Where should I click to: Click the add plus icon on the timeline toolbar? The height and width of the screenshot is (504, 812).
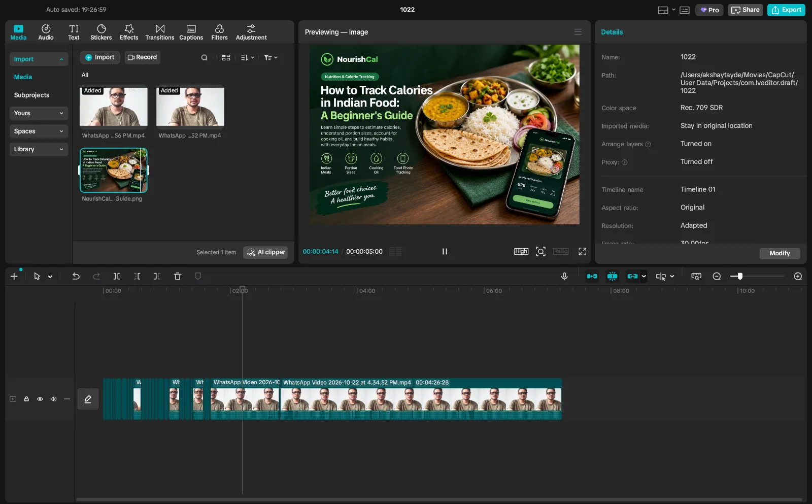pos(14,276)
